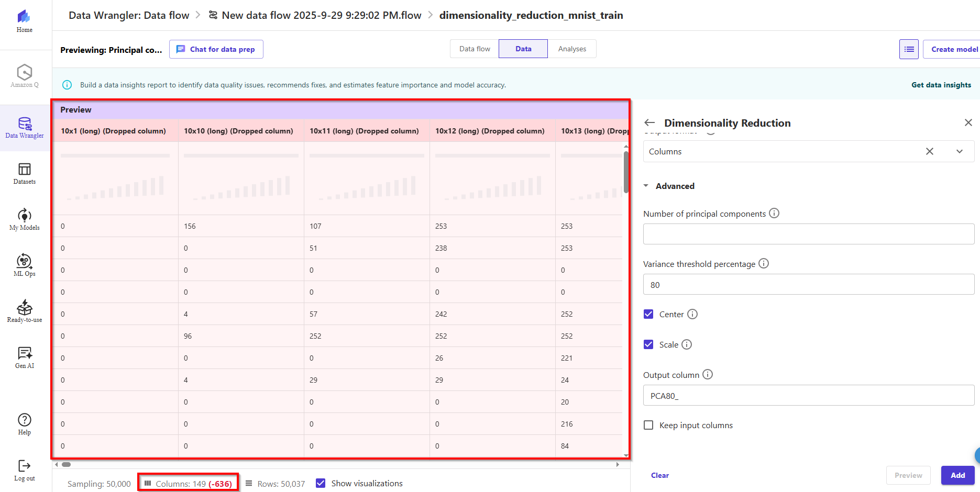980x492 pixels.
Task: Switch to the Analyses tab
Action: [x=572, y=49]
